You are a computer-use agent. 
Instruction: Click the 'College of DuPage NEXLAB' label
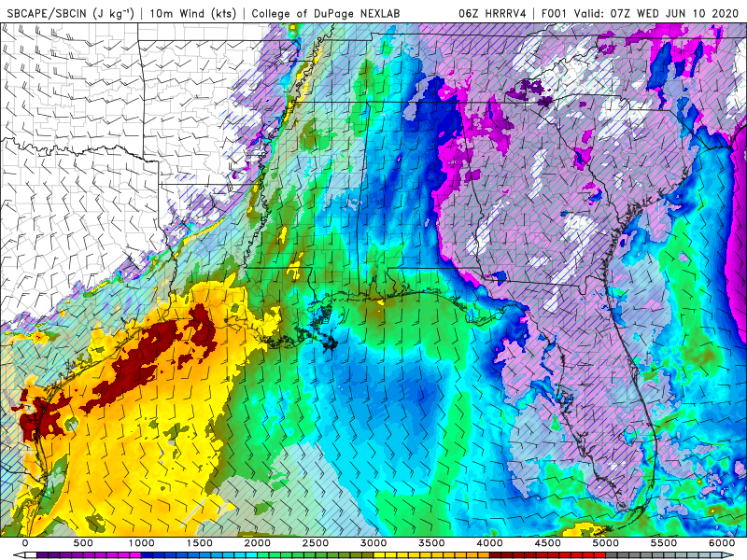(326, 13)
